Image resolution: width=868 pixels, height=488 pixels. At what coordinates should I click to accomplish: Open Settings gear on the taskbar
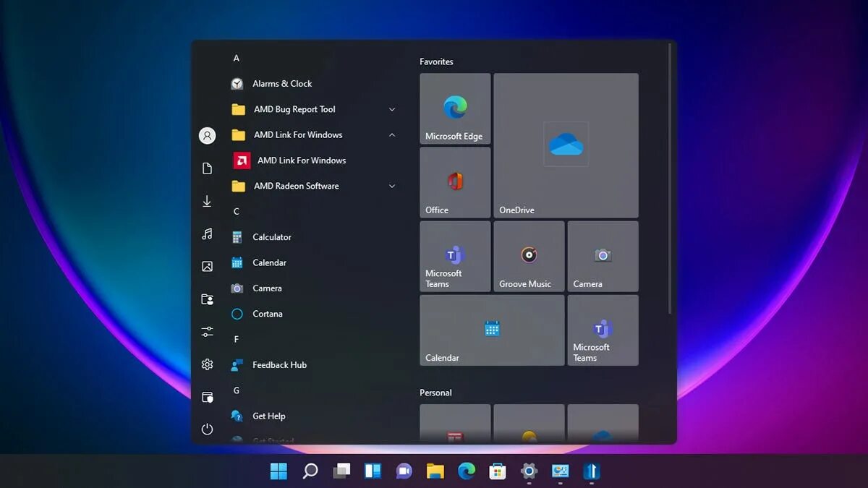[529, 471]
